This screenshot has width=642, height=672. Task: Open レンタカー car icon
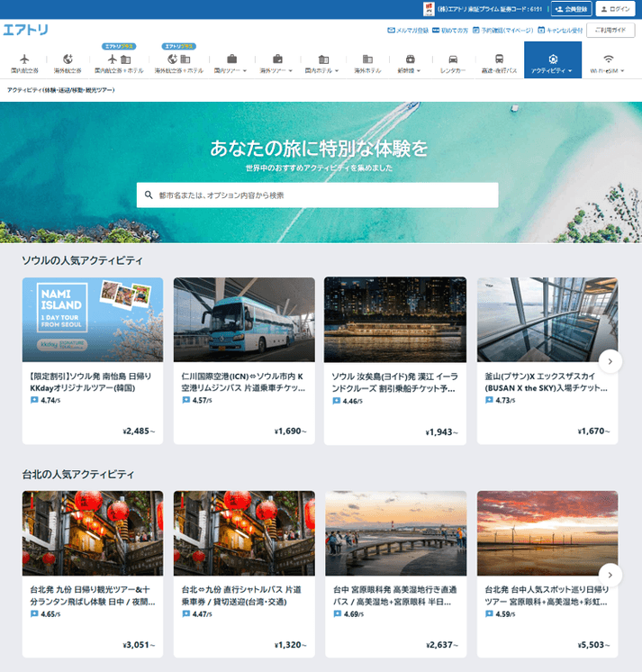tap(453, 59)
